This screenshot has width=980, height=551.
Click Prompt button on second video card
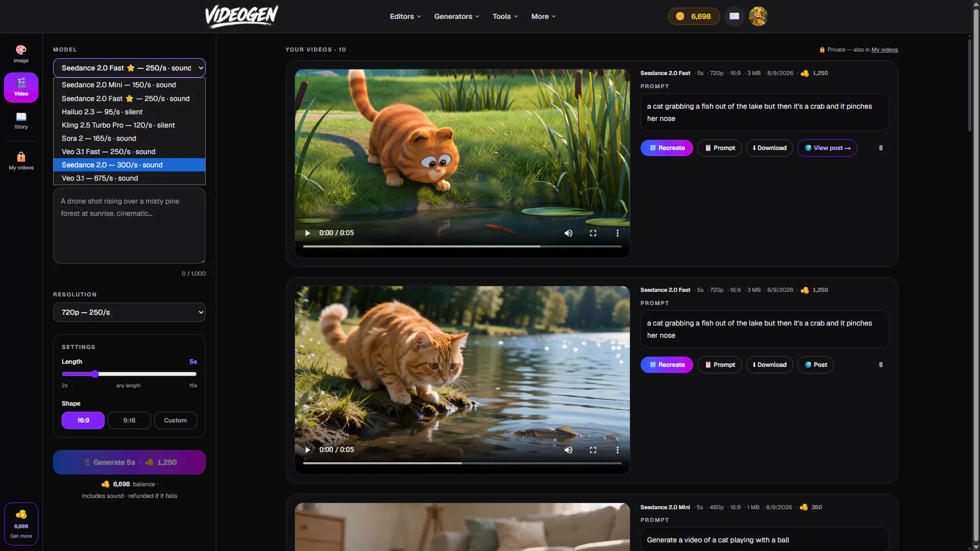[720, 365]
